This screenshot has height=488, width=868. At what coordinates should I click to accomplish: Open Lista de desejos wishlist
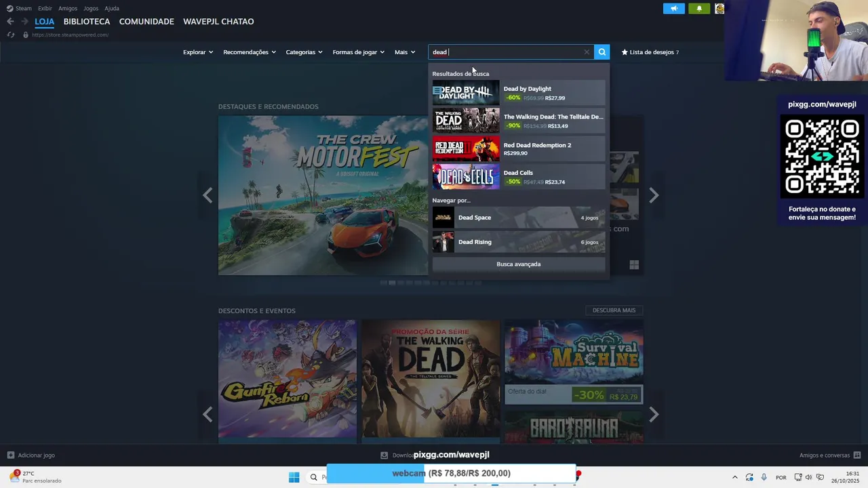650,52
